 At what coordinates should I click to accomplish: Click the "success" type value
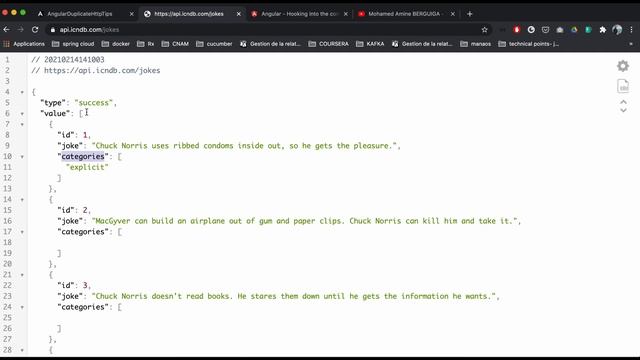click(93, 103)
